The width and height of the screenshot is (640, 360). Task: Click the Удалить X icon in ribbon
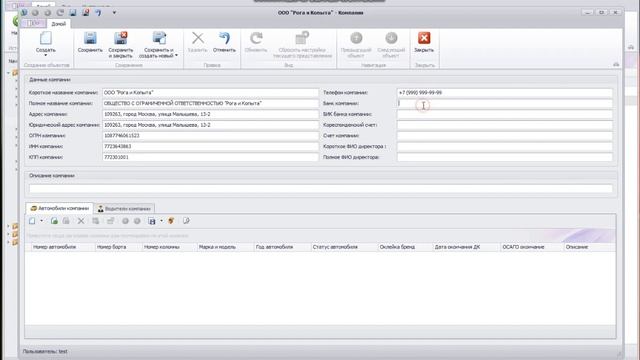click(198, 38)
